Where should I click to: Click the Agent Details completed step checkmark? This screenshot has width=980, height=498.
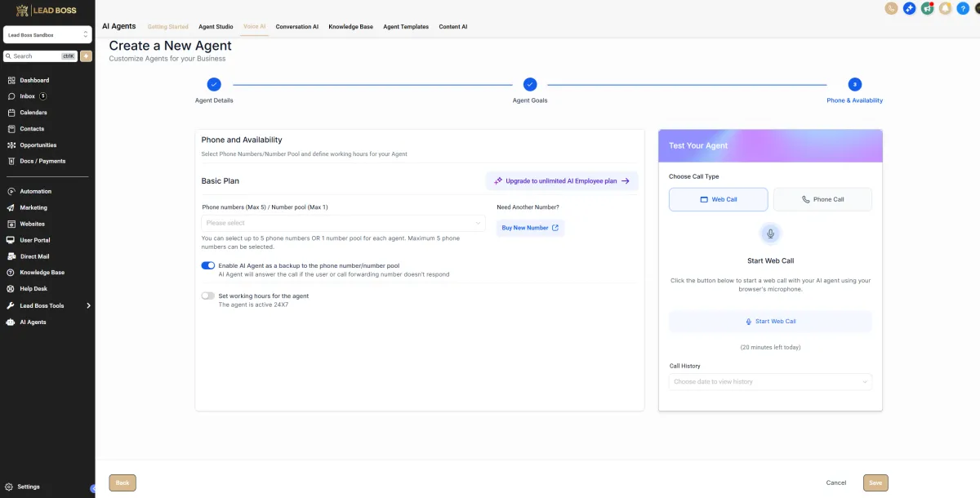(x=214, y=84)
